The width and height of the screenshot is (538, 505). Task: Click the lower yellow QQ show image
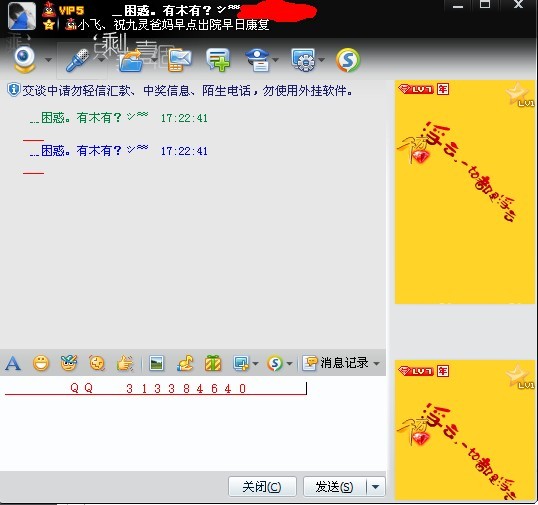[x=465, y=430]
